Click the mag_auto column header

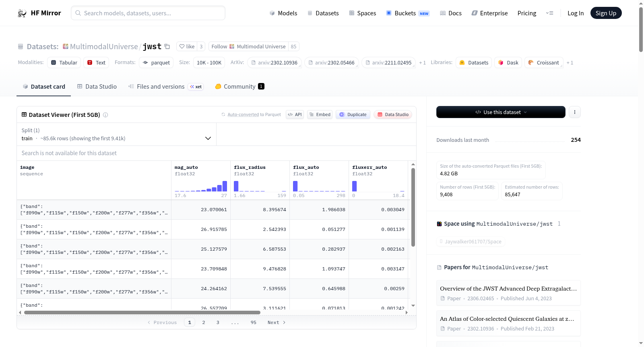click(186, 167)
